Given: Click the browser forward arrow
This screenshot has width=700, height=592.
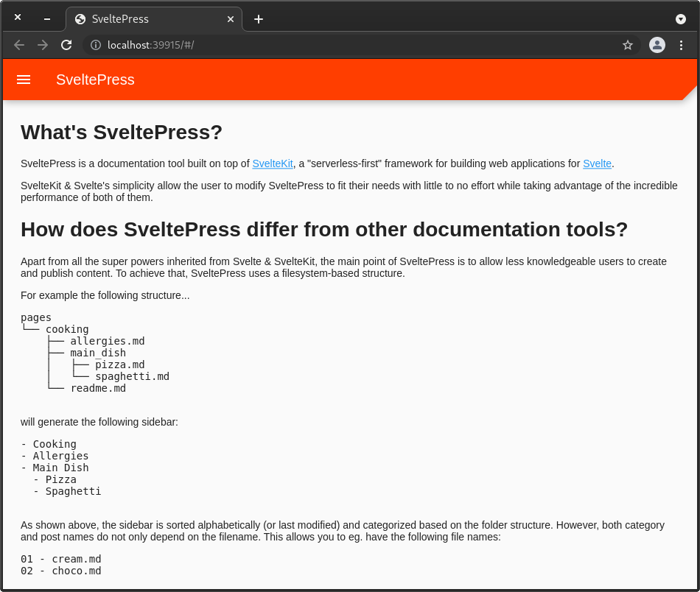Looking at the screenshot, I should 43,45.
